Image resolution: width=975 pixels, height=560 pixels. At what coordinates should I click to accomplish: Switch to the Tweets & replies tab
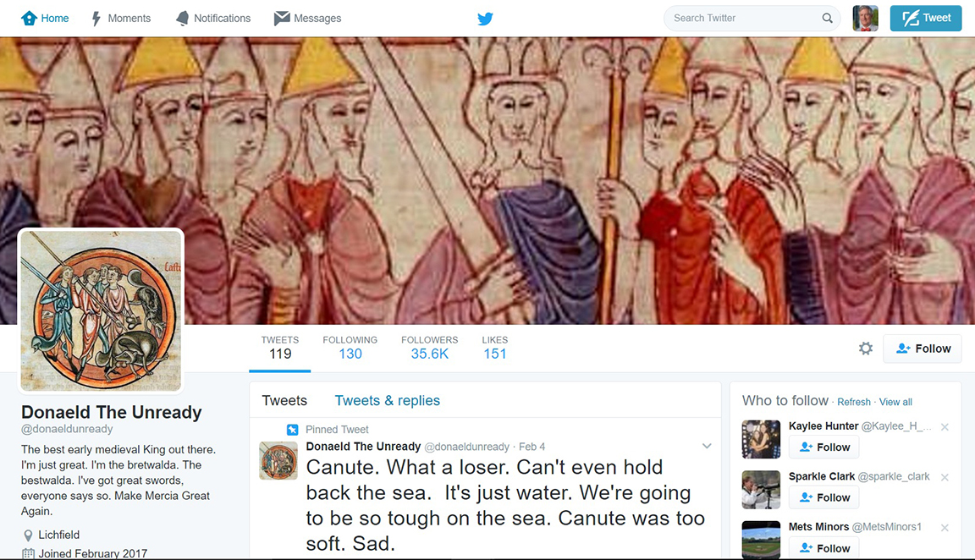(x=388, y=401)
